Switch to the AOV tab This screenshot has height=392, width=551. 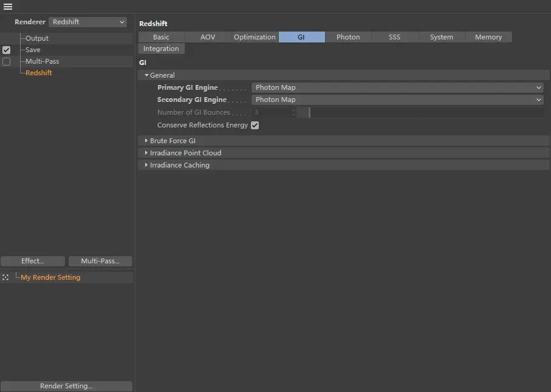coord(208,37)
